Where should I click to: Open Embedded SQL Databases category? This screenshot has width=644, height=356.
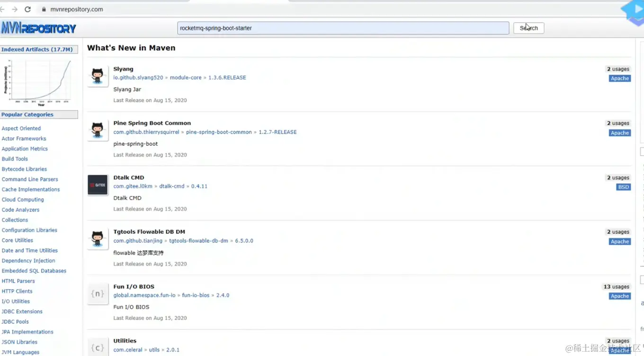pos(34,271)
